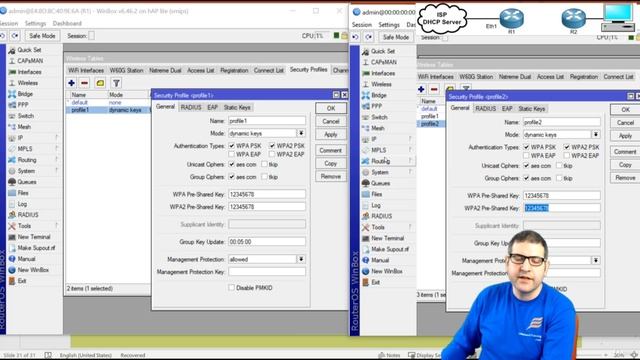Click blue plus add icon in right Wireless Tables

pos(421,89)
